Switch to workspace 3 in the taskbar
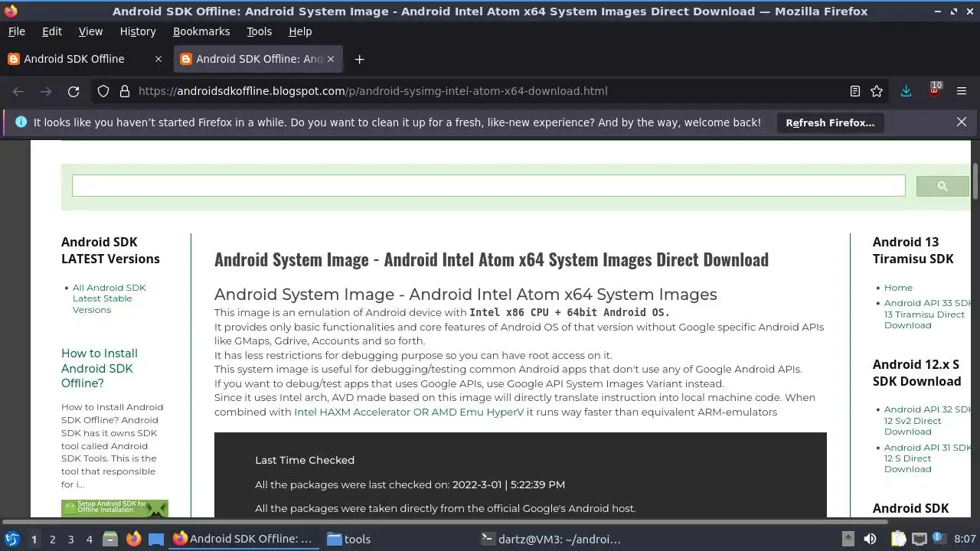This screenshot has width=980, height=551. [x=70, y=539]
